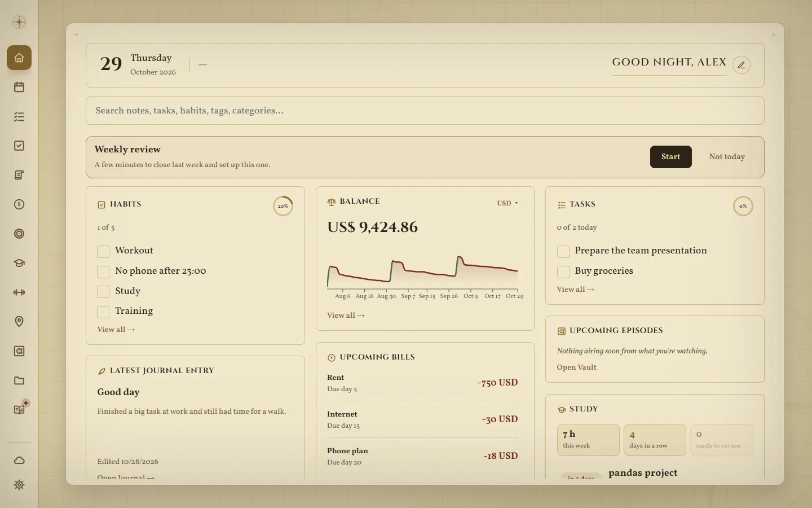Click the pencil edit icon beside greeting
This screenshot has height=508, width=812.
(742, 65)
